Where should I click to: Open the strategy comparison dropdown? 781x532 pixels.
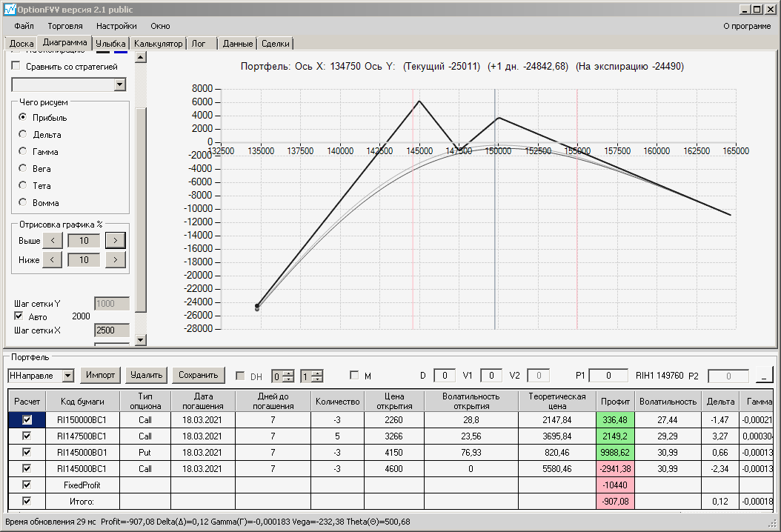click(x=119, y=84)
